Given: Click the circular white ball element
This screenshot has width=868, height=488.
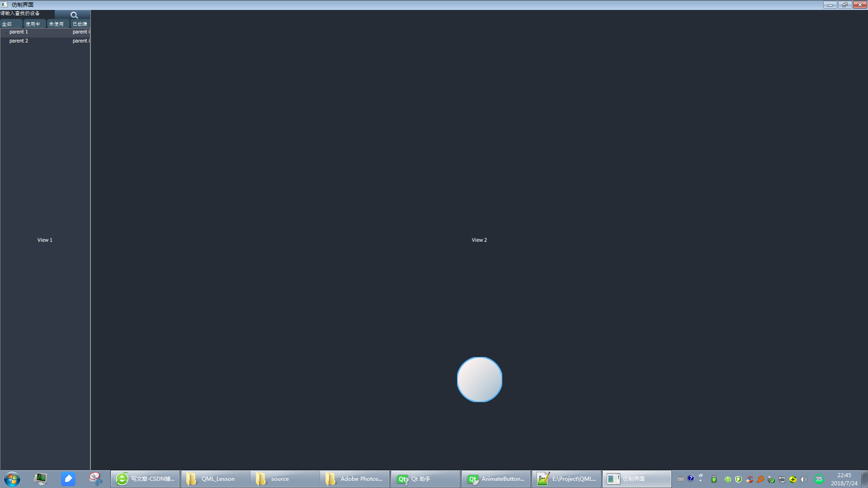Looking at the screenshot, I should [480, 380].
